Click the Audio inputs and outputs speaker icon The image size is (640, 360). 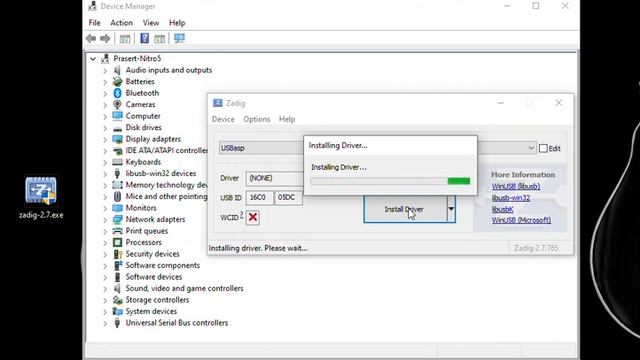click(x=118, y=70)
